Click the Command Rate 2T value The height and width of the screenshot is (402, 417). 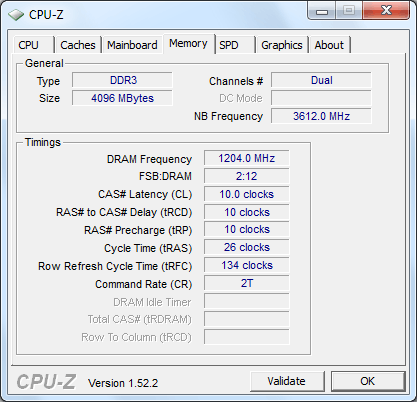pos(247,284)
